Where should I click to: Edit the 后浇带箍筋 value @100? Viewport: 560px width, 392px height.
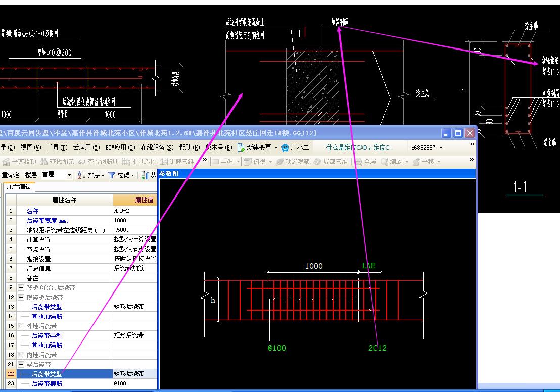(x=135, y=383)
